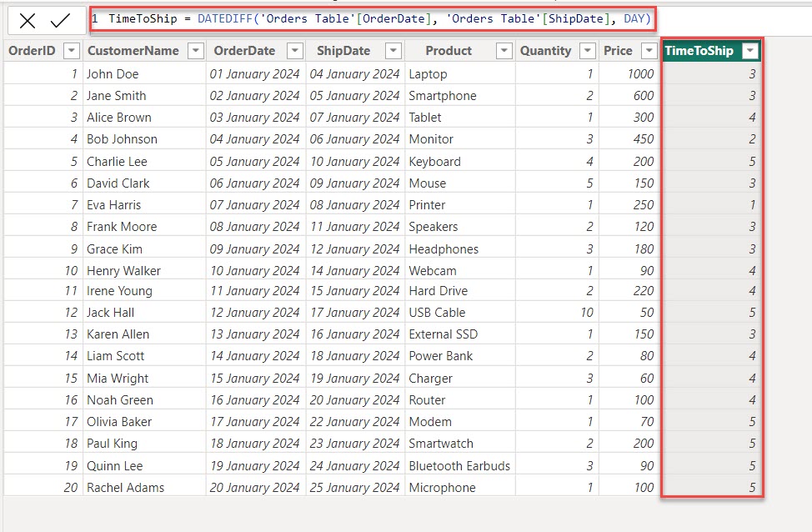Click the Hard Drive product cell
Viewport: 812px width, 532px height.
pyautogui.click(x=460, y=291)
